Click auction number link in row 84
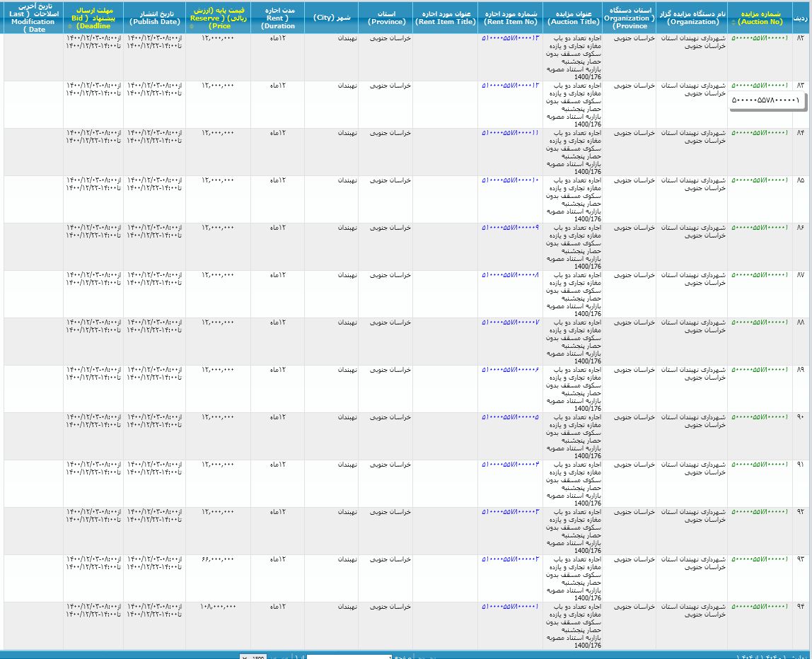Image resolution: width=812 pixels, height=659 pixels. (759, 132)
